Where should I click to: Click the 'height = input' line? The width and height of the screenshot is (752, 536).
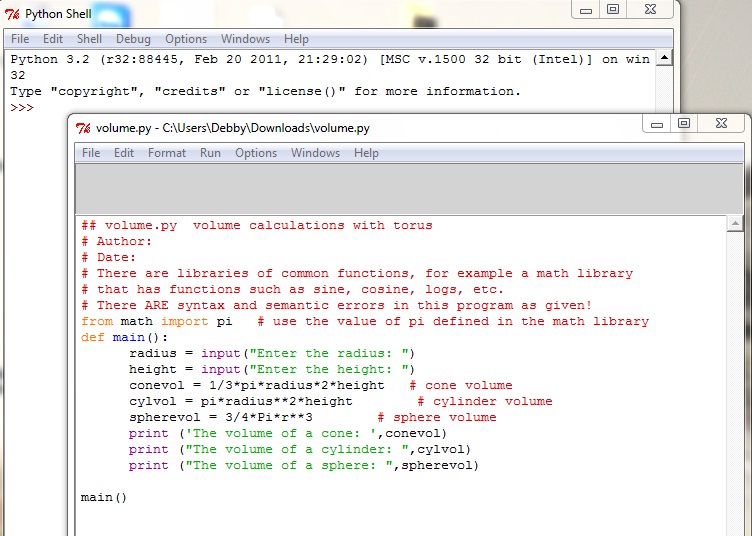271,370
